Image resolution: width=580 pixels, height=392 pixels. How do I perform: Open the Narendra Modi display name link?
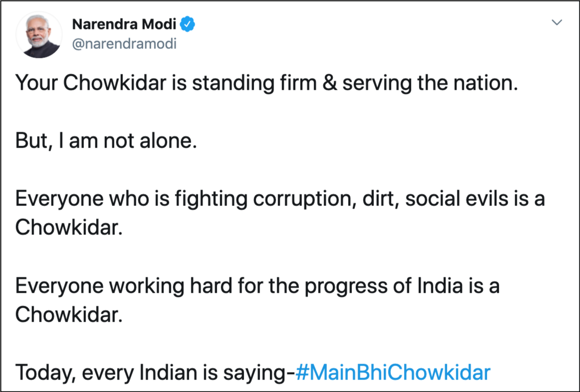pos(126,24)
